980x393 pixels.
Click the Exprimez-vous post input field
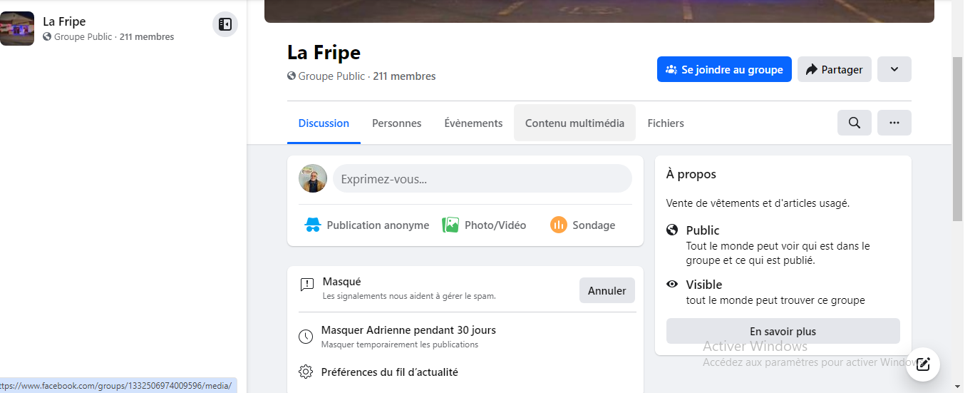[482, 179]
